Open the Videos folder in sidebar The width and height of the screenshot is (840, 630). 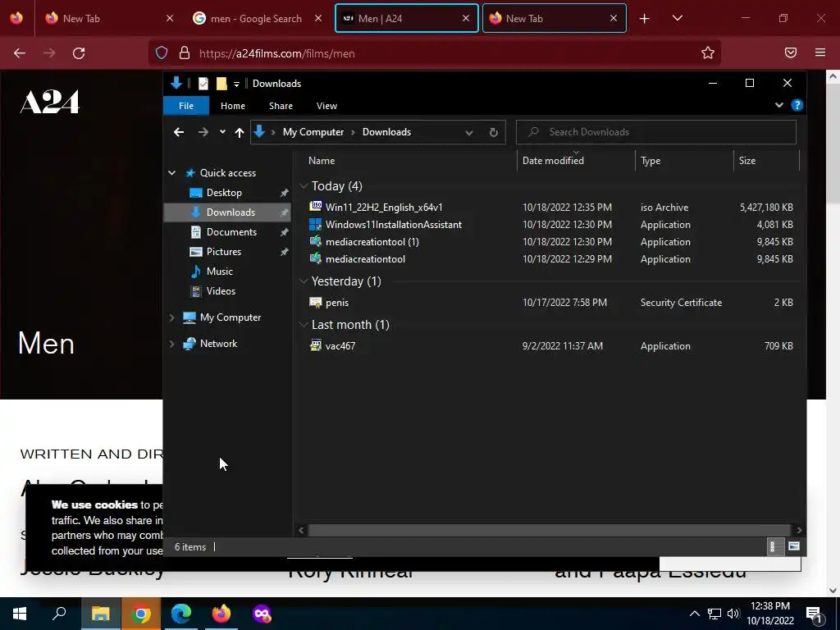pyautogui.click(x=221, y=291)
